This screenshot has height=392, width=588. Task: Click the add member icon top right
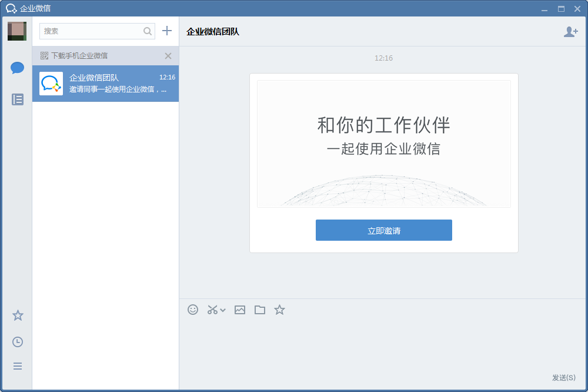[570, 32]
